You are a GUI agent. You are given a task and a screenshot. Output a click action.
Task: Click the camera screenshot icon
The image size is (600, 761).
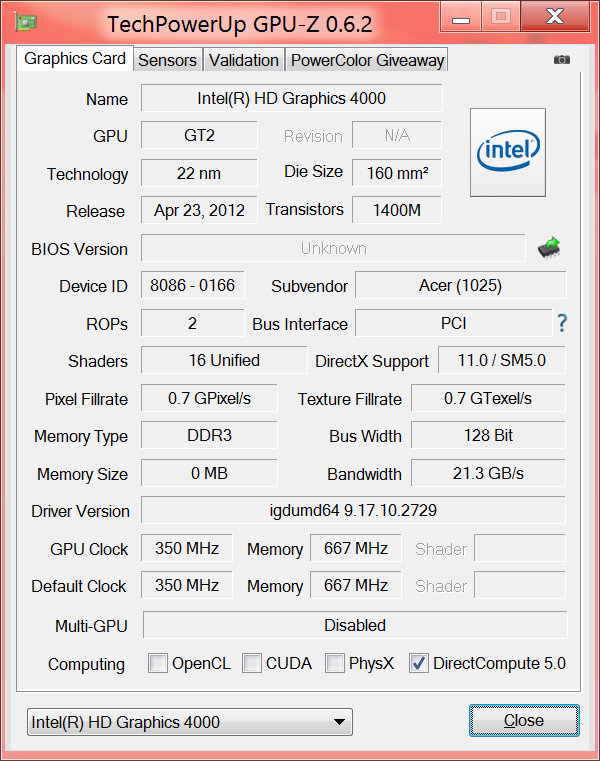pyautogui.click(x=562, y=60)
